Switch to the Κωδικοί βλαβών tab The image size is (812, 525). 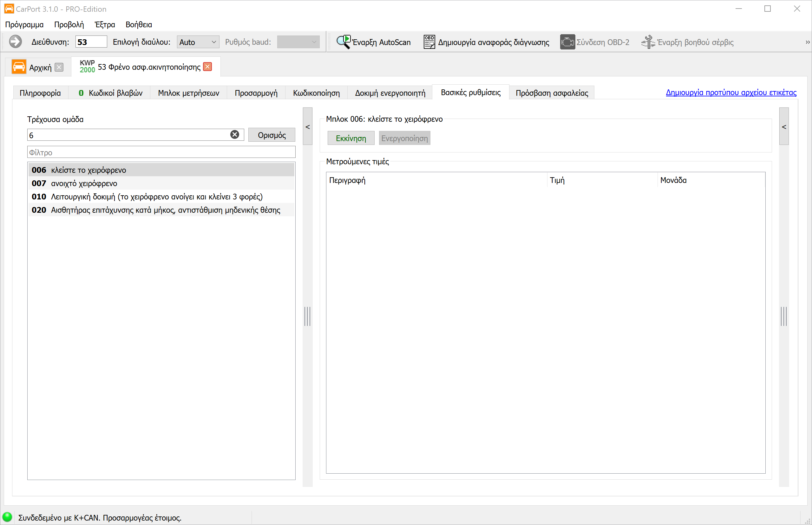click(110, 93)
